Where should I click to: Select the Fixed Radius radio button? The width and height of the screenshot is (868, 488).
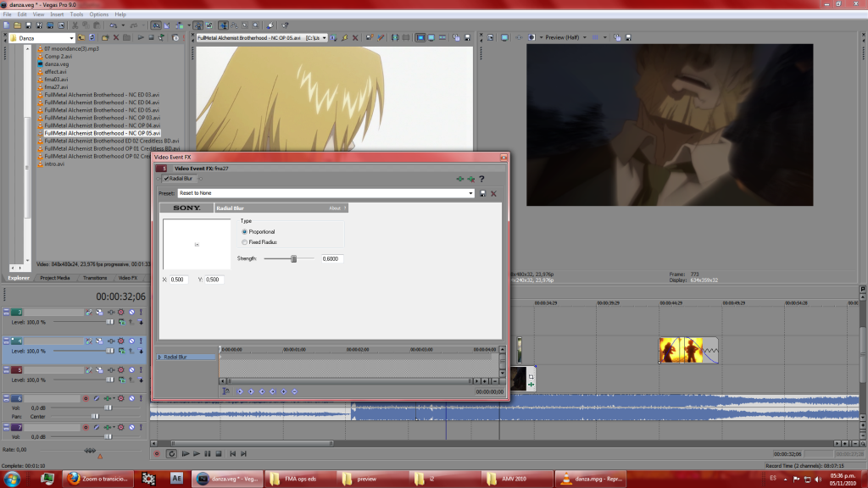[x=245, y=242]
